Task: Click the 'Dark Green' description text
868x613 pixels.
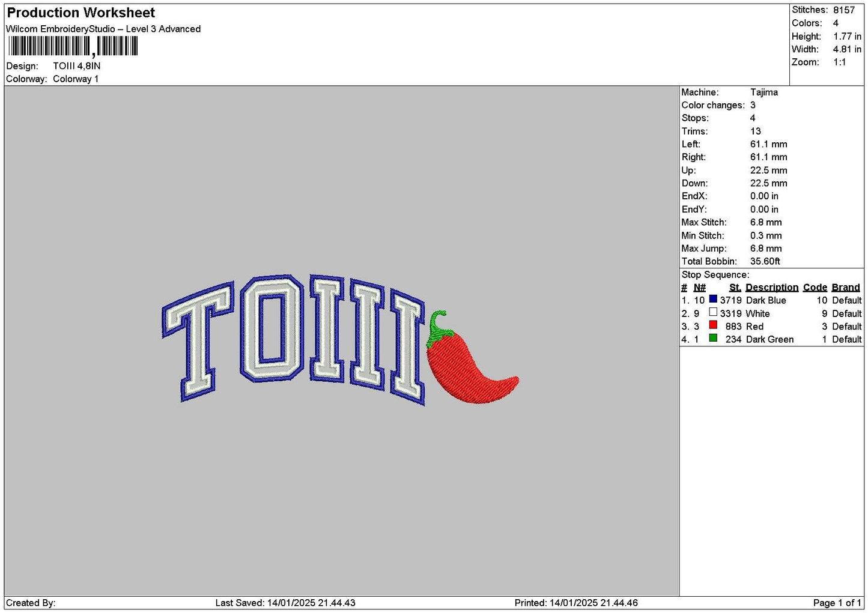Action: click(769, 340)
